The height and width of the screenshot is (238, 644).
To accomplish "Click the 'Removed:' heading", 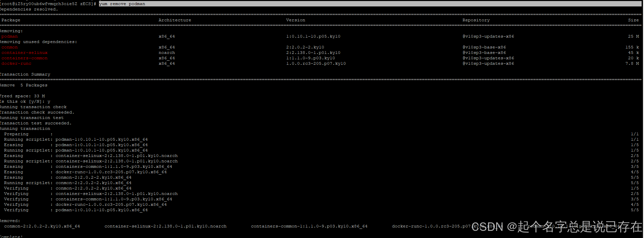I will 10,221.
